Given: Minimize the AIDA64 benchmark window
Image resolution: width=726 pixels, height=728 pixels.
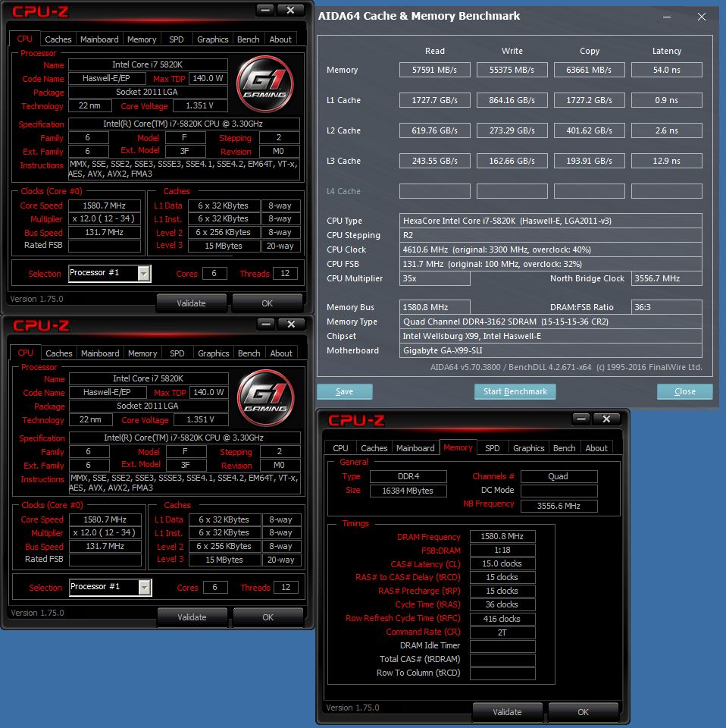Looking at the screenshot, I should pos(667,17).
